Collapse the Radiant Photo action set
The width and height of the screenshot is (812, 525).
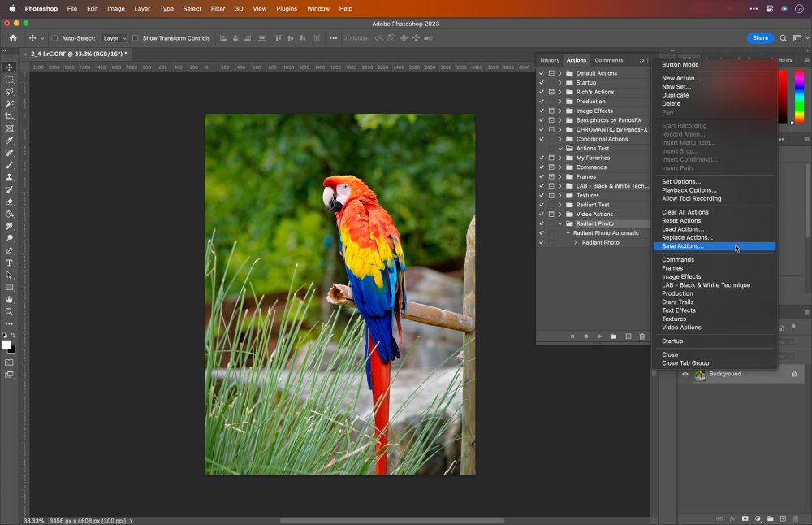pyautogui.click(x=560, y=223)
